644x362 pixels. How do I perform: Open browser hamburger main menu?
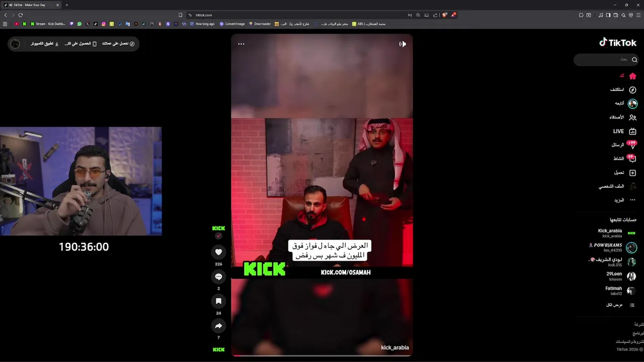pyautogui.click(x=638, y=15)
